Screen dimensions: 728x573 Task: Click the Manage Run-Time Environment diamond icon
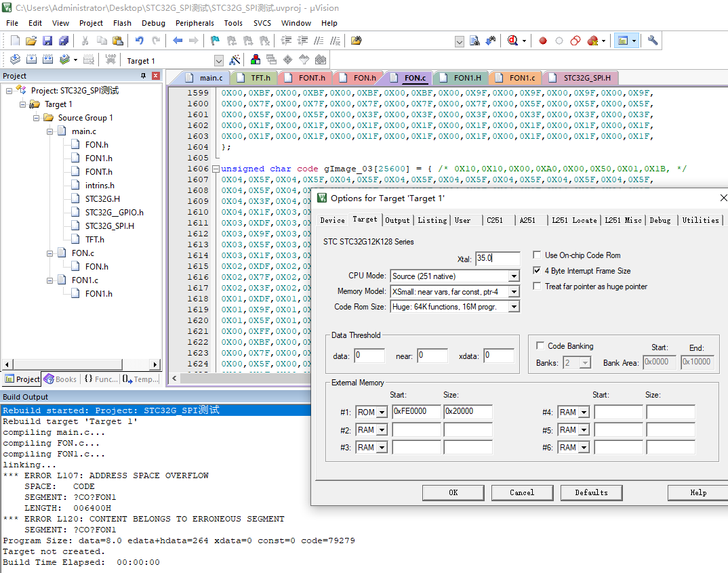(288, 60)
